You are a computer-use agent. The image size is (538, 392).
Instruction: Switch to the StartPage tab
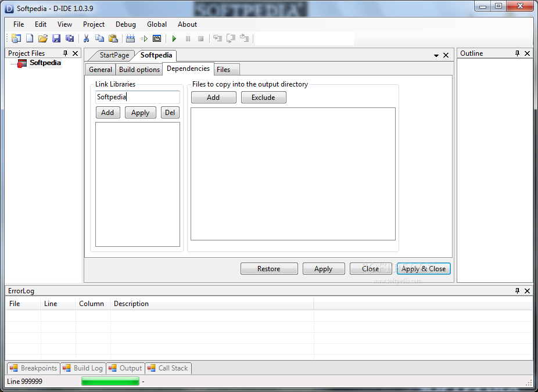point(114,55)
